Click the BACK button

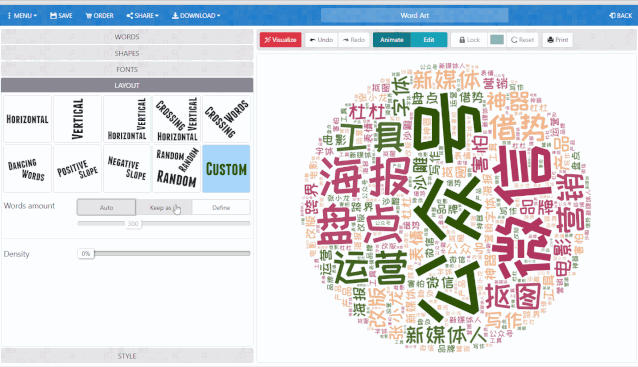[621, 15]
